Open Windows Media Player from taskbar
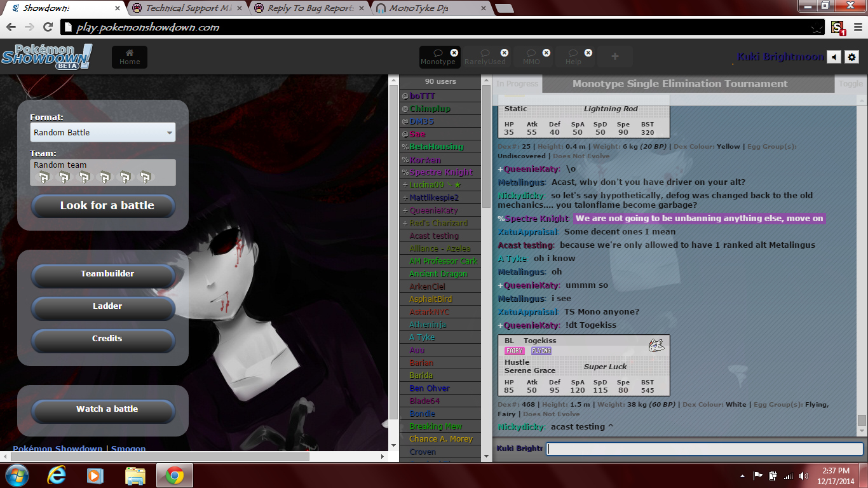The height and width of the screenshot is (488, 868). [x=95, y=475]
